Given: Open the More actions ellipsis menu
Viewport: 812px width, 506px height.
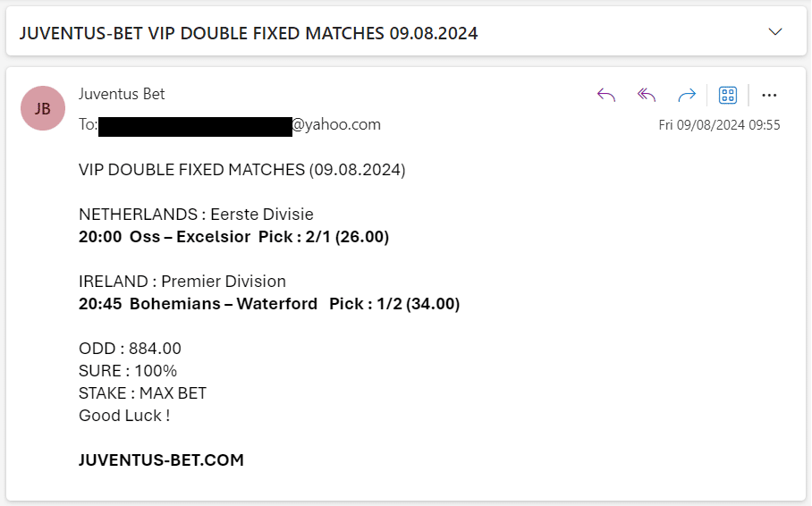Looking at the screenshot, I should 769,96.
